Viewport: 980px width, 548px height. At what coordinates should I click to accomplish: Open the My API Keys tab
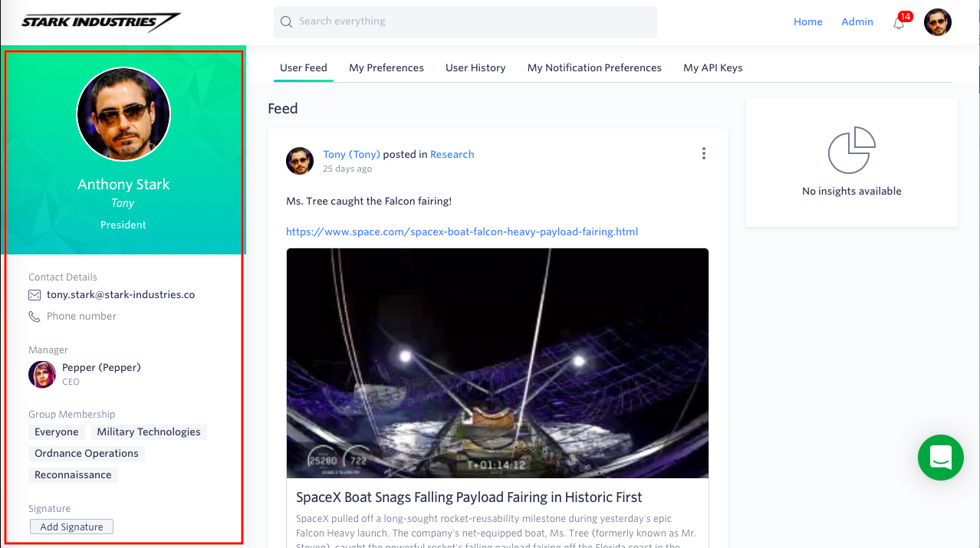[713, 67]
